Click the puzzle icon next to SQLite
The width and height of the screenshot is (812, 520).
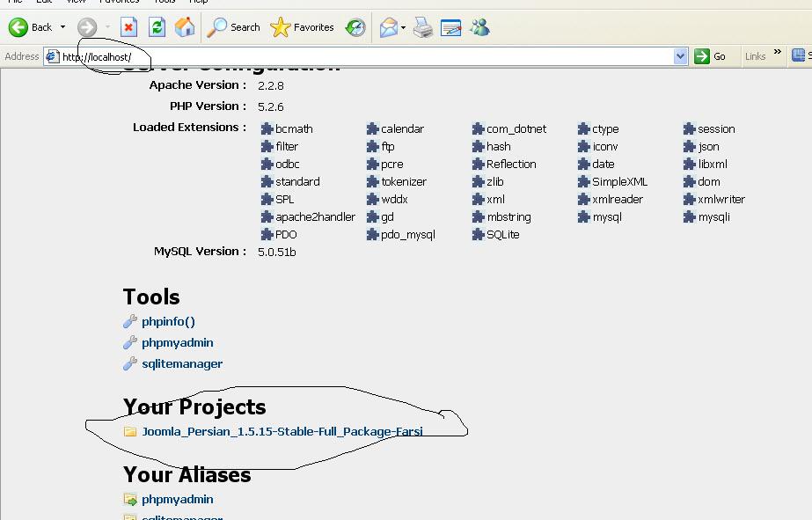coord(478,234)
